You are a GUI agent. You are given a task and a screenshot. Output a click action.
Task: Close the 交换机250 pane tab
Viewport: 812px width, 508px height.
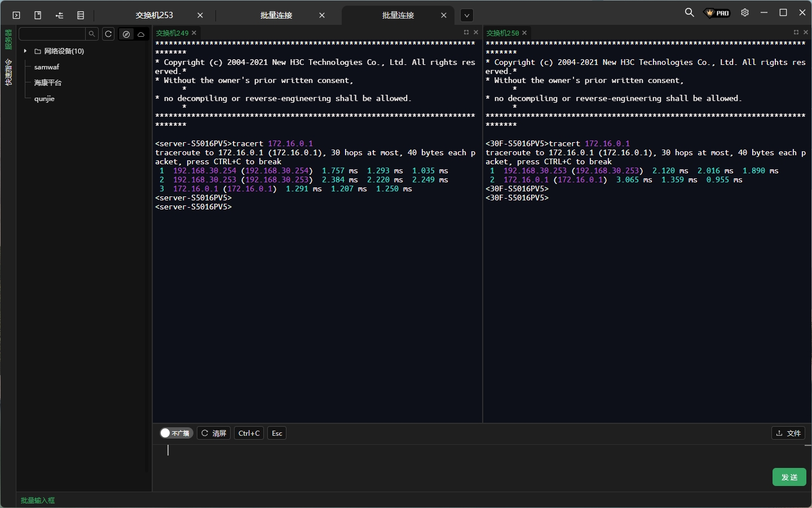(x=524, y=33)
